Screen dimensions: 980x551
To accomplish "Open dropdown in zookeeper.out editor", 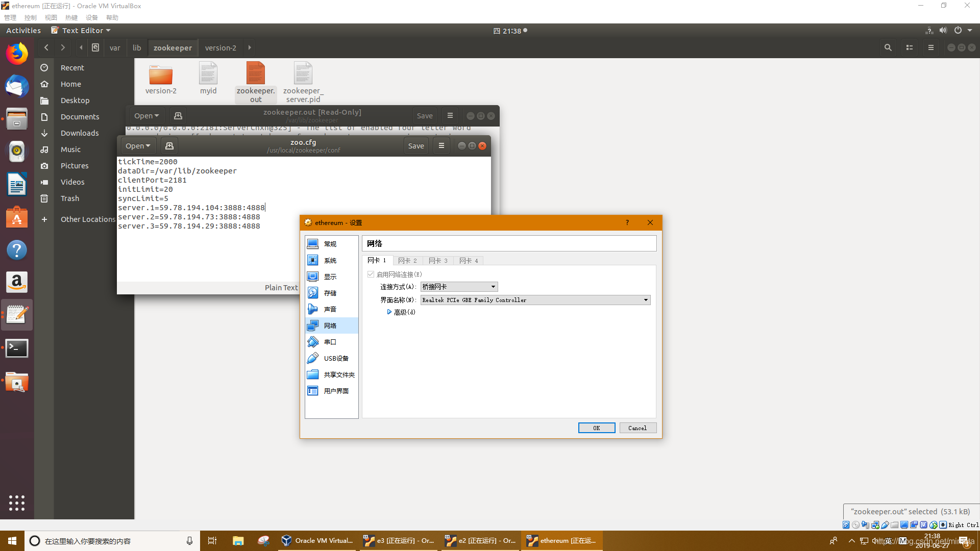I will (146, 116).
